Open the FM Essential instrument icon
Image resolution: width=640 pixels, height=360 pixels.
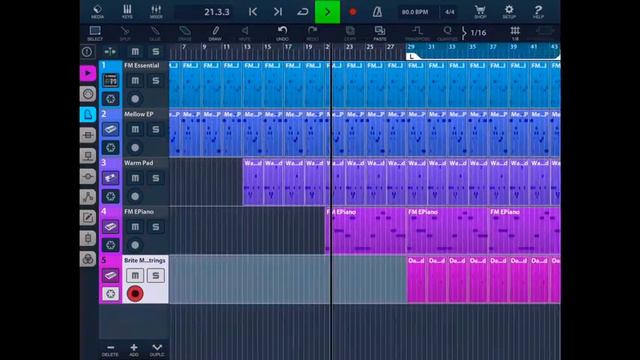(x=111, y=81)
